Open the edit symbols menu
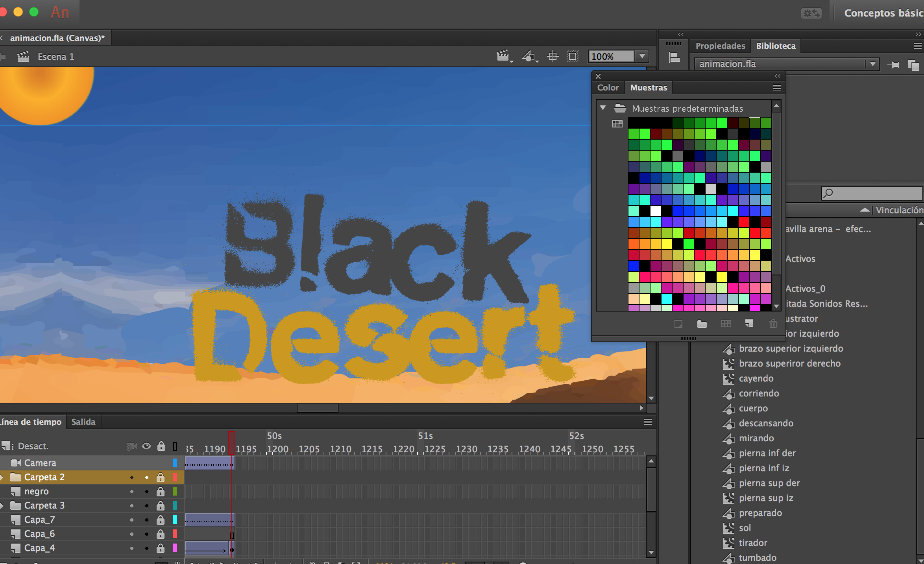Screen dimensions: 924x564 530,57
